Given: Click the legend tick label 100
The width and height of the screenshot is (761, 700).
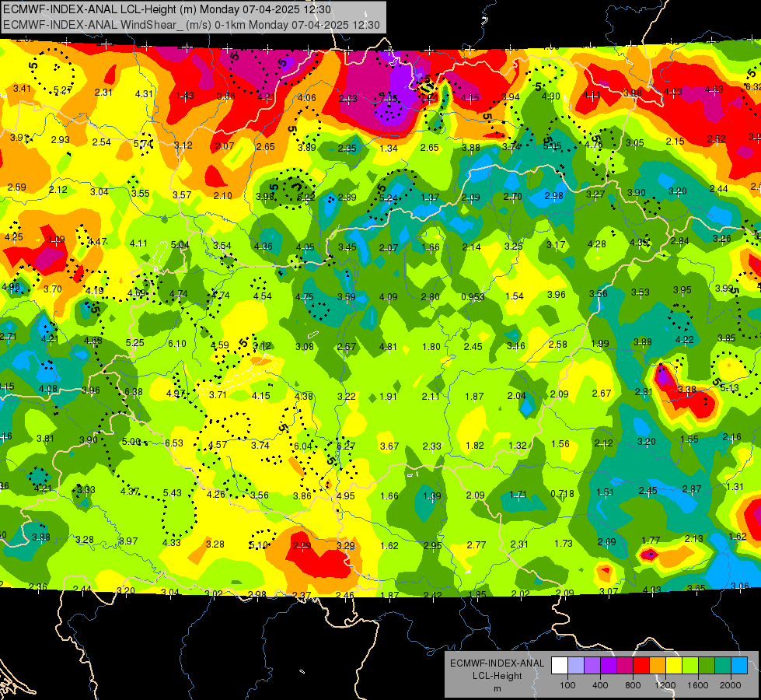Looking at the screenshot, I should [x=567, y=685].
